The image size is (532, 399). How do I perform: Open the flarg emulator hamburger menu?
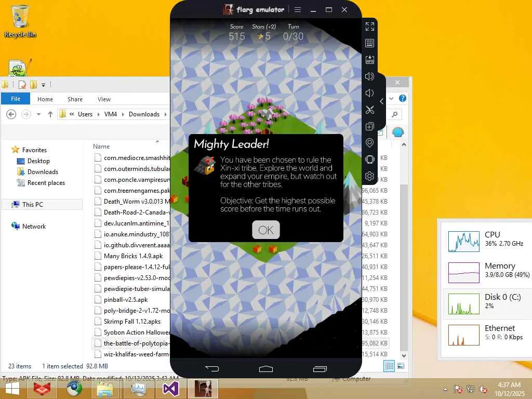298,9
